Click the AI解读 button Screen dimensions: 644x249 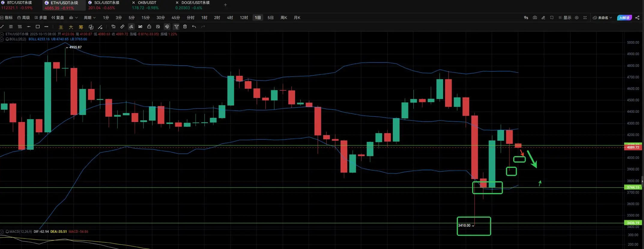coord(624,18)
